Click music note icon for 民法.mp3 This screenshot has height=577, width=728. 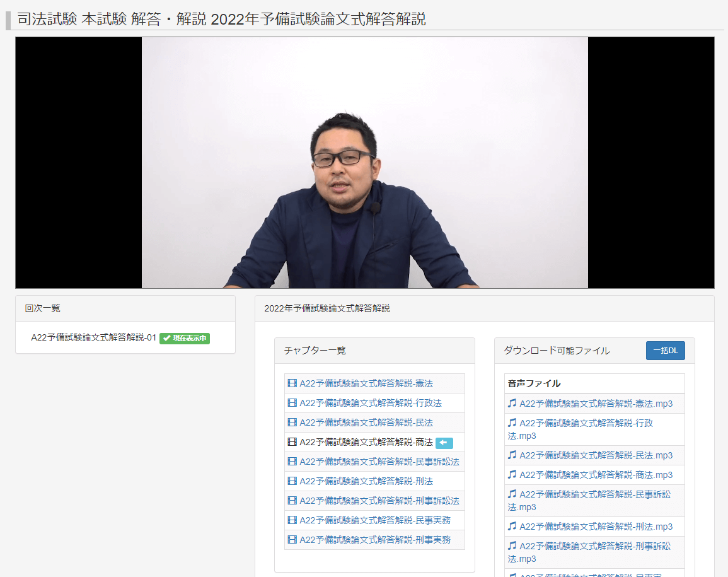pyautogui.click(x=512, y=455)
